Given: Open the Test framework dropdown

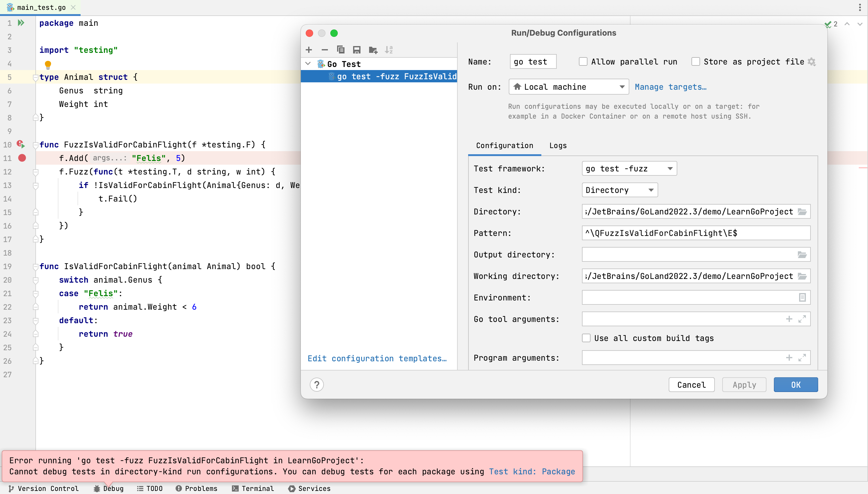Looking at the screenshot, I should 629,168.
